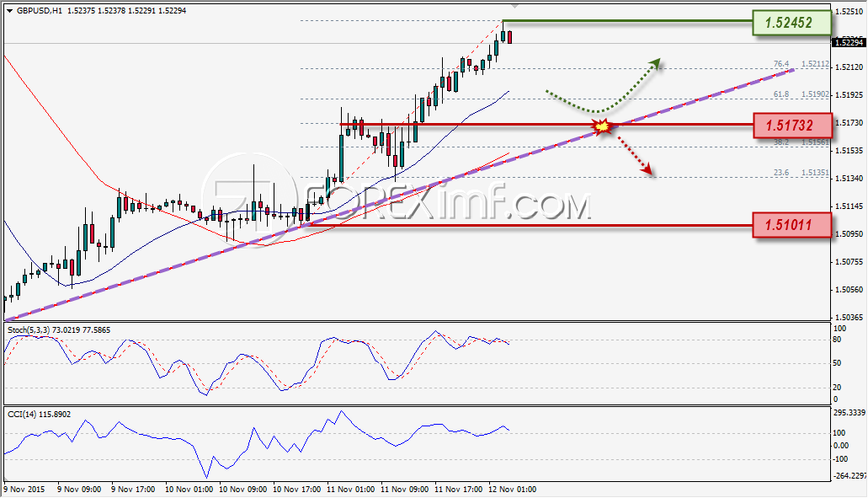Screen dimensions: 868x498
Task: Click the Stochastic scale value 50
Action: point(837,363)
